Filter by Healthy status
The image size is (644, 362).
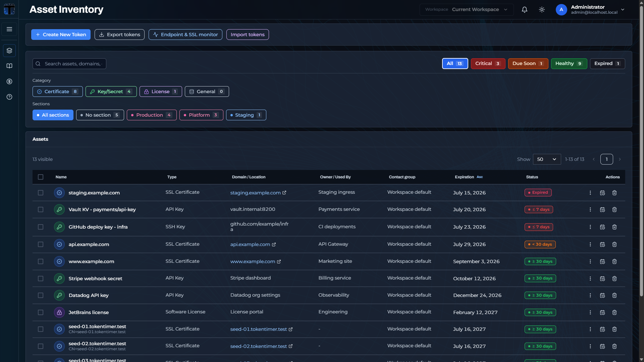click(x=569, y=64)
